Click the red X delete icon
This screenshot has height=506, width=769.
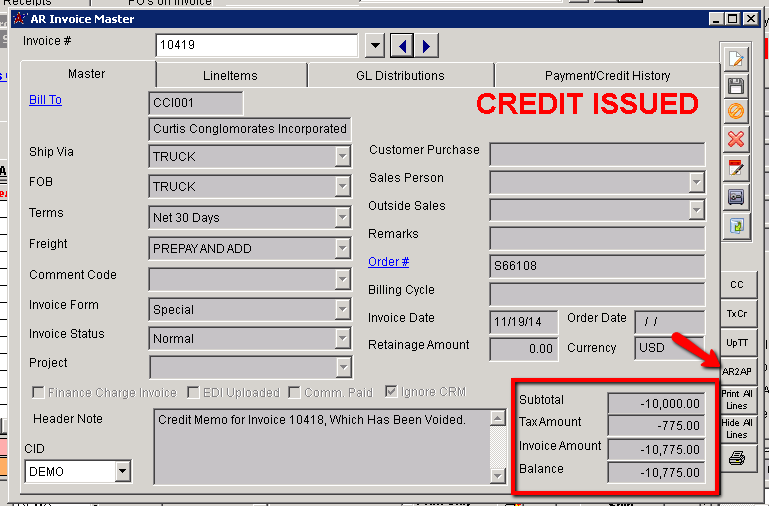click(736, 139)
